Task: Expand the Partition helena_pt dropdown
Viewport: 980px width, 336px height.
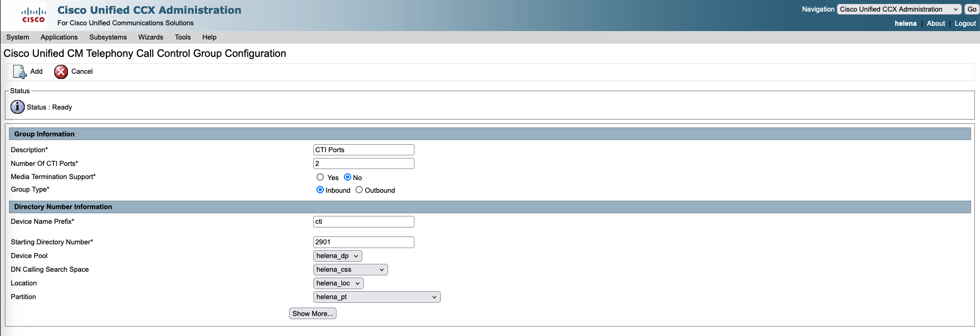Action: pyautogui.click(x=377, y=297)
